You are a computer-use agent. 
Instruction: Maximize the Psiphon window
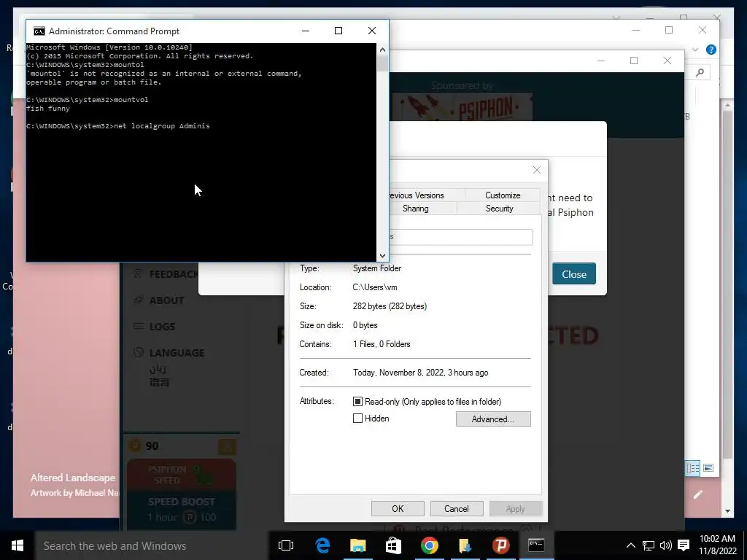click(634, 61)
